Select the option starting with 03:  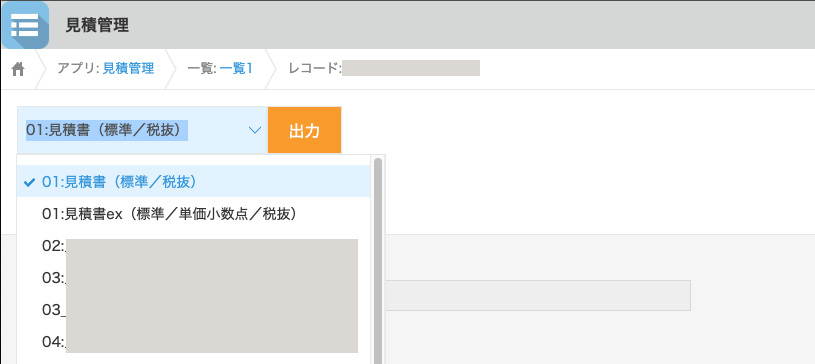coord(193,278)
